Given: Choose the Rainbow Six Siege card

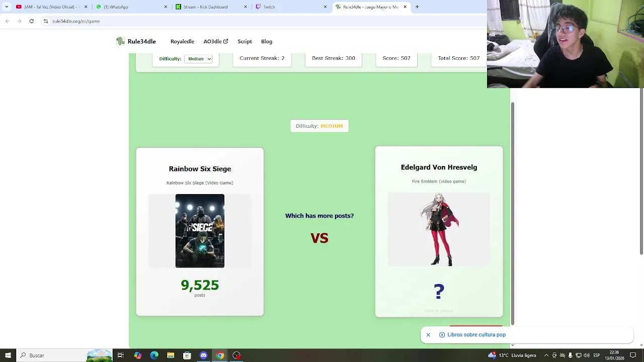Looking at the screenshot, I should coord(200,232).
